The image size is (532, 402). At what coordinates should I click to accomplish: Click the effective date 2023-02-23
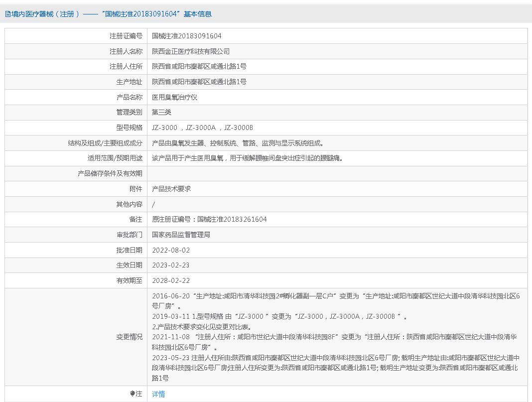point(171,265)
